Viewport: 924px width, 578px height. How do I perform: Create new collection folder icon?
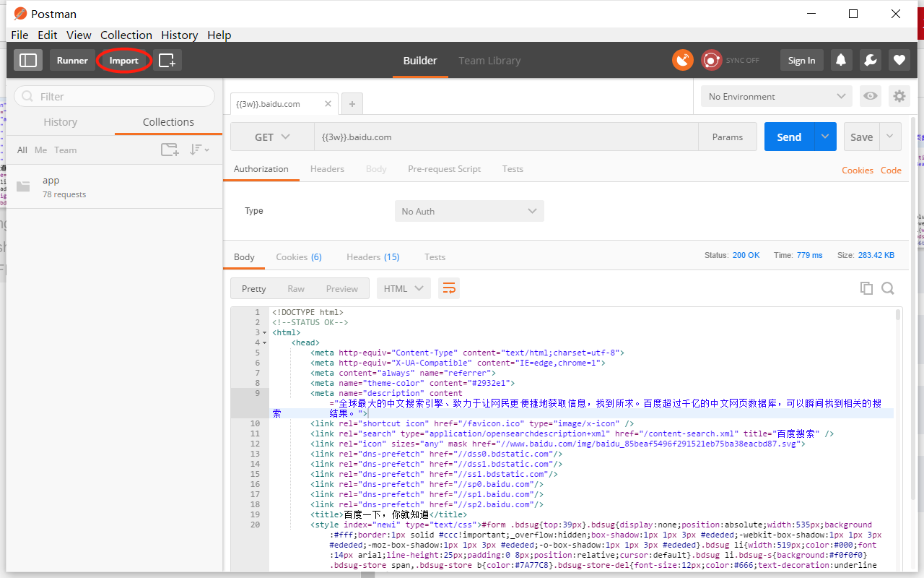pos(170,150)
